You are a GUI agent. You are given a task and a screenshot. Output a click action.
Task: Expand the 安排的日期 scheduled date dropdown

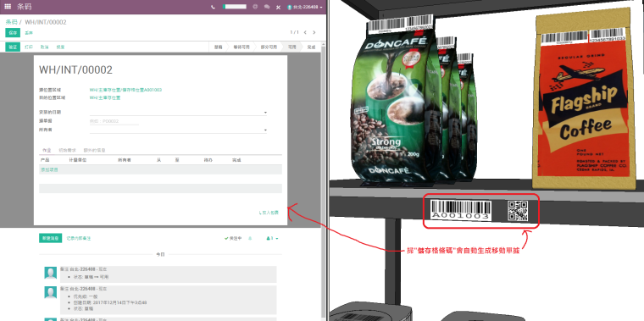pyautogui.click(x=265, y=113)
